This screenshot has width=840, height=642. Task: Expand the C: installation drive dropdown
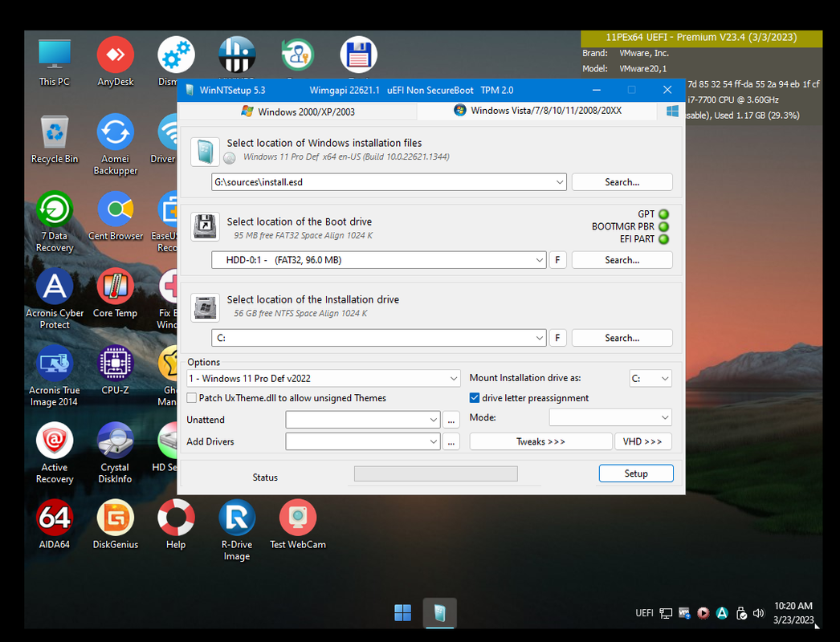540,338
